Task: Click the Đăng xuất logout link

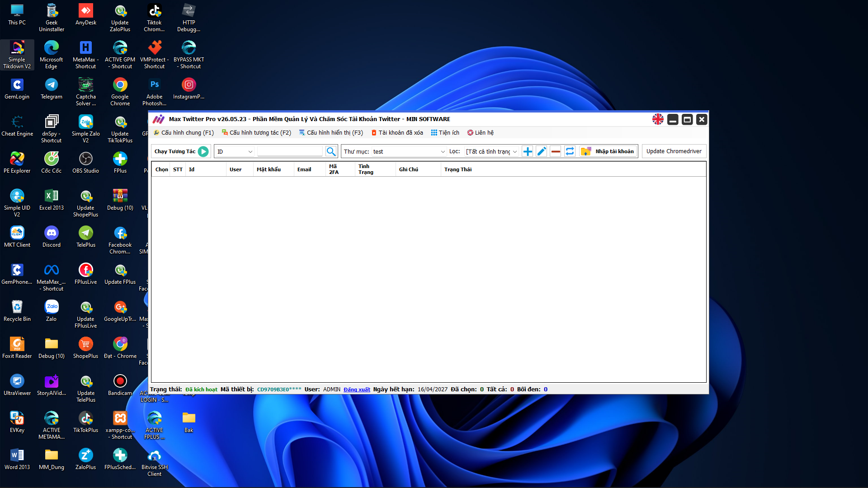Action: tap(357, 389)
